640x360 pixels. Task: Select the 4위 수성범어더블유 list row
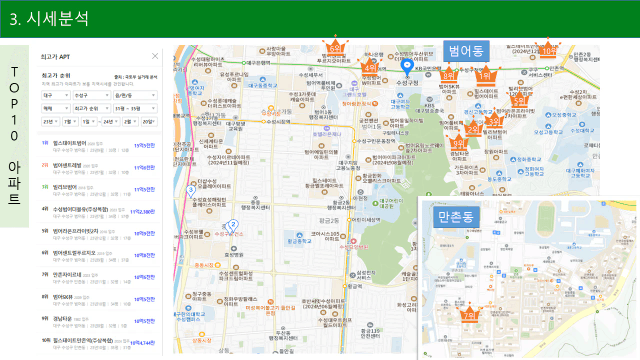pos(98,212)
